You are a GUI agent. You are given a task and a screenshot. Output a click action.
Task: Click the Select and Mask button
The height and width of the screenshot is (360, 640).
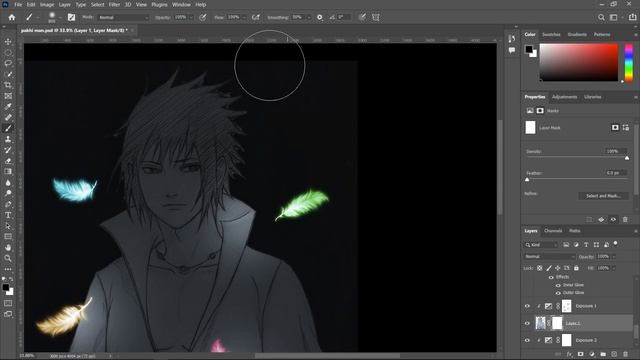(603, 196)
